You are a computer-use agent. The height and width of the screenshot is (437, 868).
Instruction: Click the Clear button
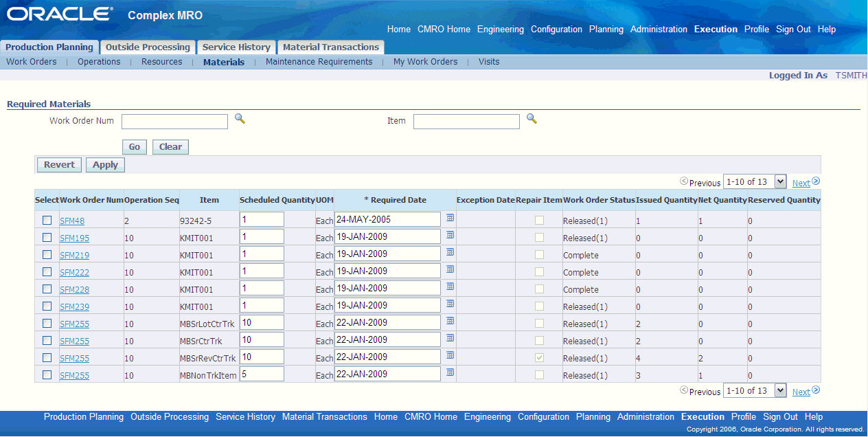(170, 147)
